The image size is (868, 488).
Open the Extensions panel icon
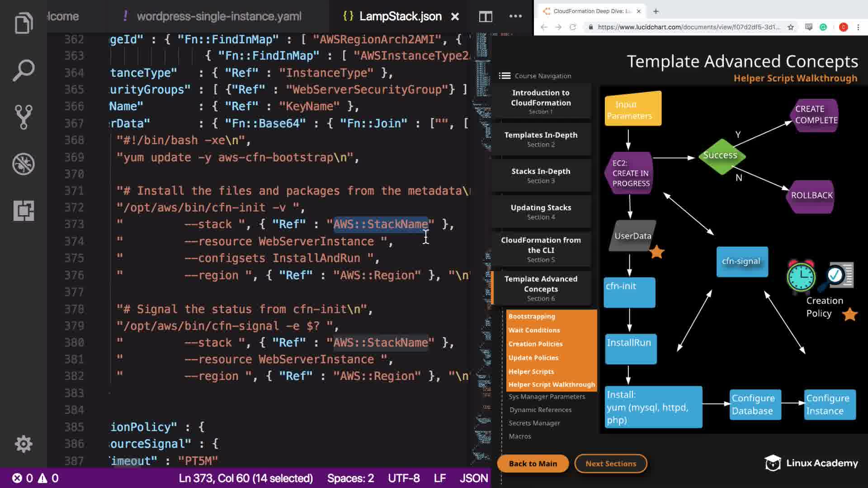coord(24,211)
